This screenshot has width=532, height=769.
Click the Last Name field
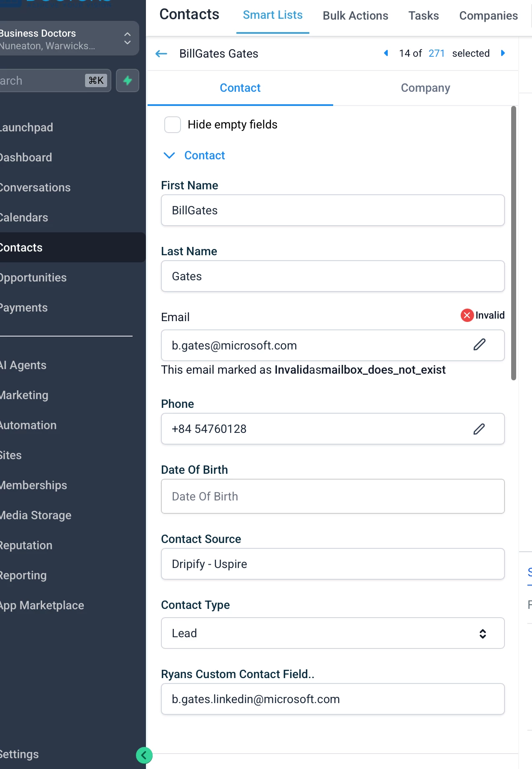pos(333,276)
